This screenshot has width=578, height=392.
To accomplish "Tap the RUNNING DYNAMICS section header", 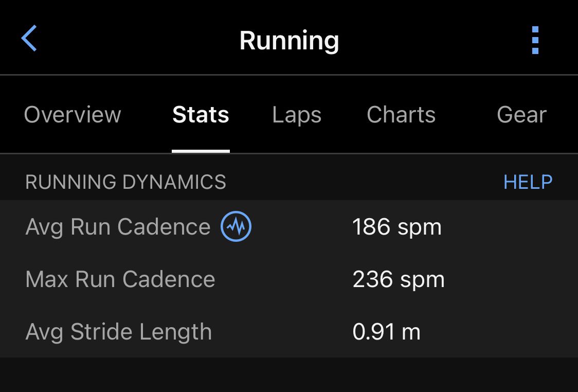I will (125, 182).
